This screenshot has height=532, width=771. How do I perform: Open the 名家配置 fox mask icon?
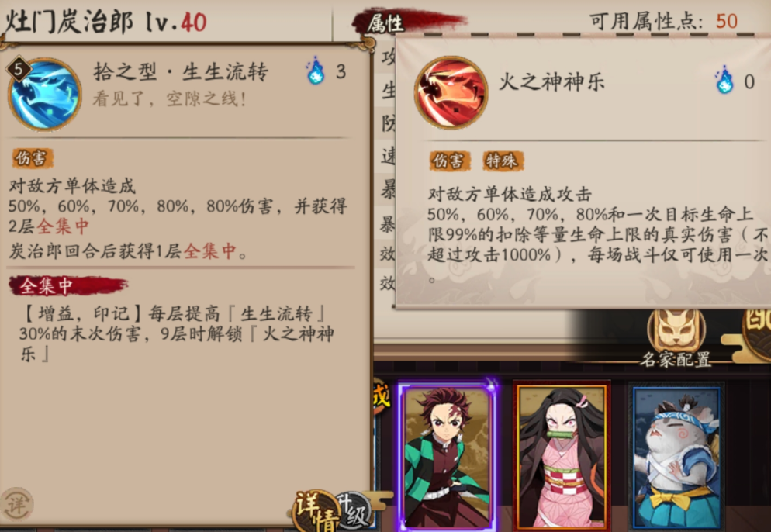(676, 330)
